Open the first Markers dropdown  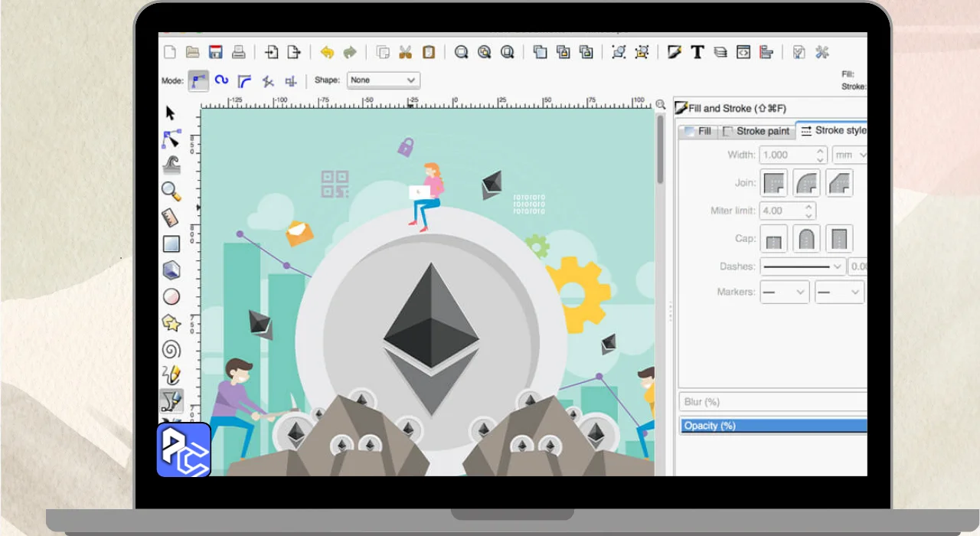click(x=784, y=292)
